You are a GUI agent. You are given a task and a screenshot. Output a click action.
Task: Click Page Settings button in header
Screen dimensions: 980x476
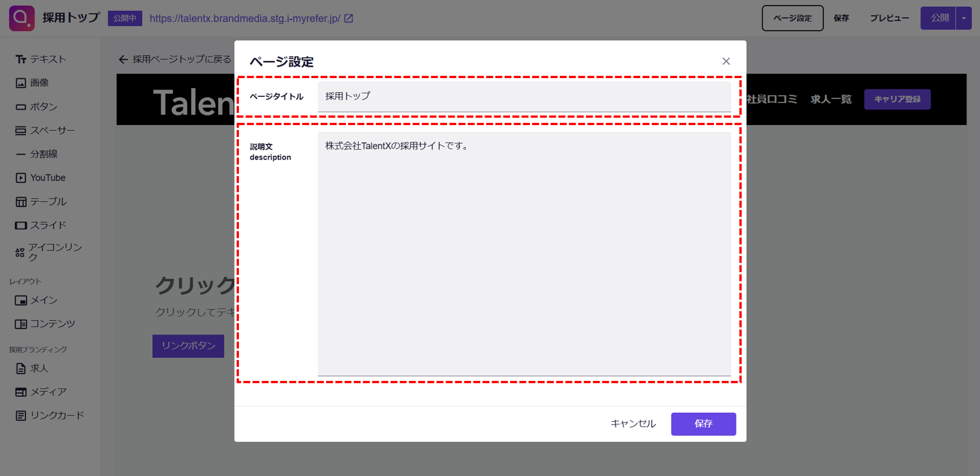[792, 18]
